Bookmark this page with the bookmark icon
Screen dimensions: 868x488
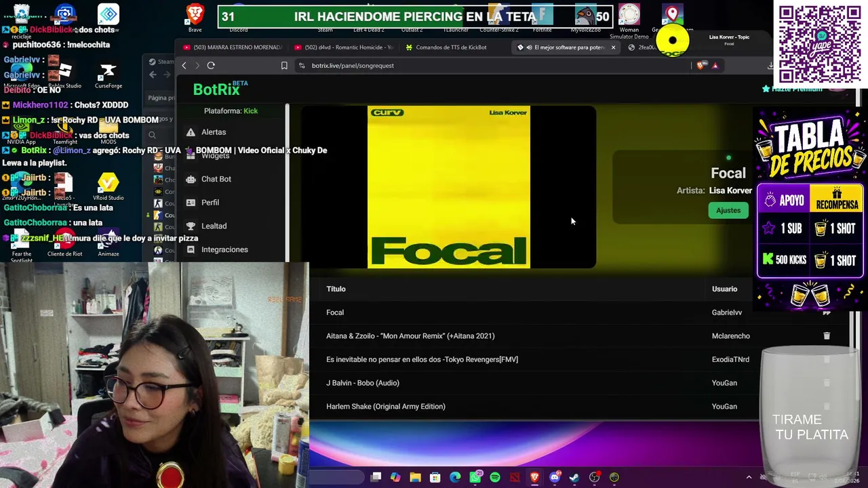284,66
